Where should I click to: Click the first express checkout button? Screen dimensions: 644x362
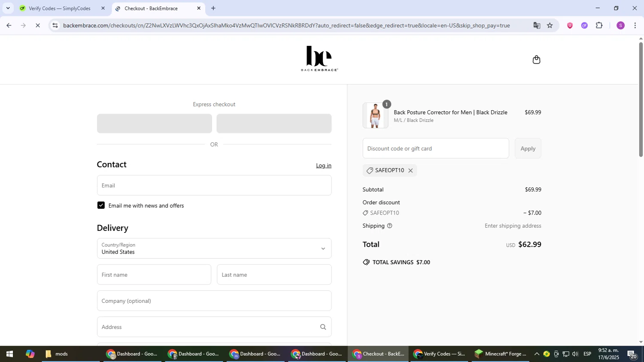point(154,124)
